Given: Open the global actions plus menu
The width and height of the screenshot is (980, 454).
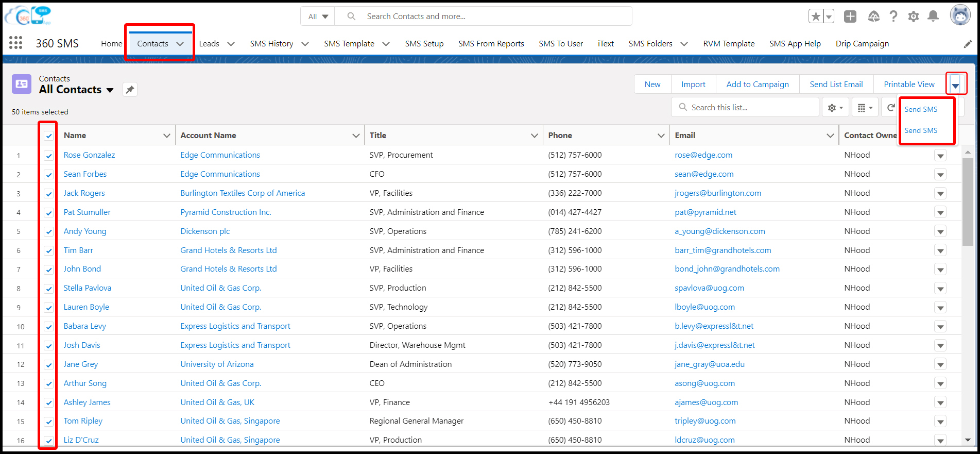Looking at the screenshot, I should [x=850, y=16].
